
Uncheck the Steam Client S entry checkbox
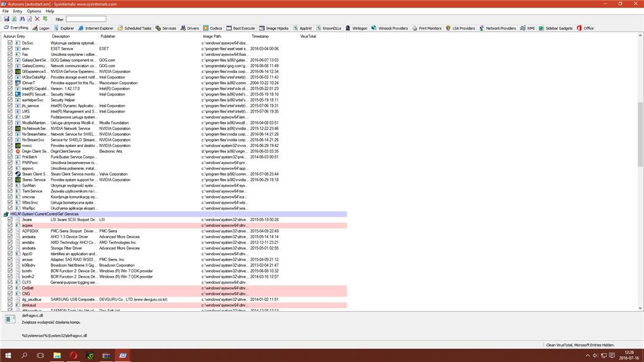coord(10,174)
